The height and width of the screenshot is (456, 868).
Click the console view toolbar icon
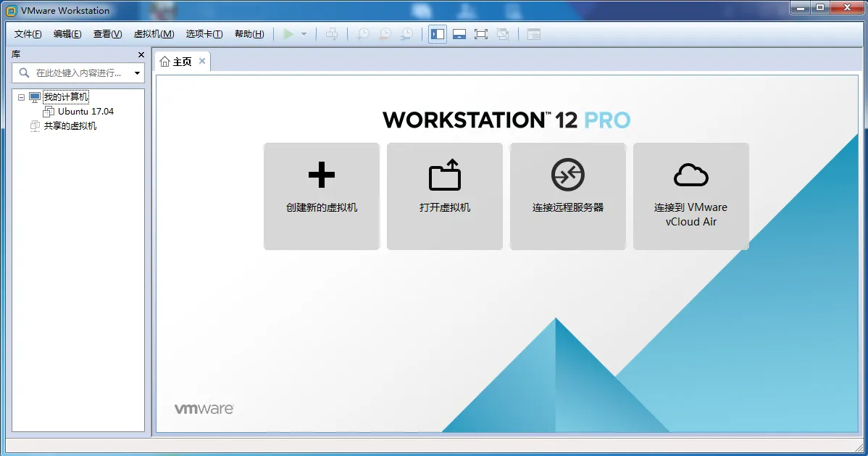point(534,34)
